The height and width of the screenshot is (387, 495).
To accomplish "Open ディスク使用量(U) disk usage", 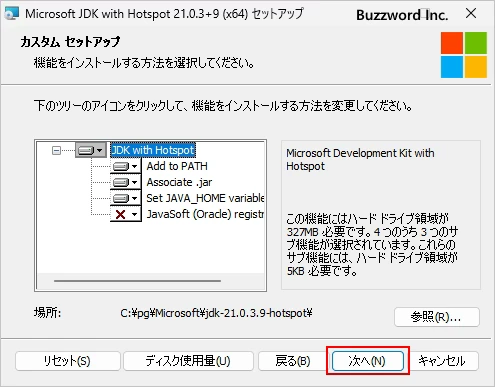I will (188, 361).
